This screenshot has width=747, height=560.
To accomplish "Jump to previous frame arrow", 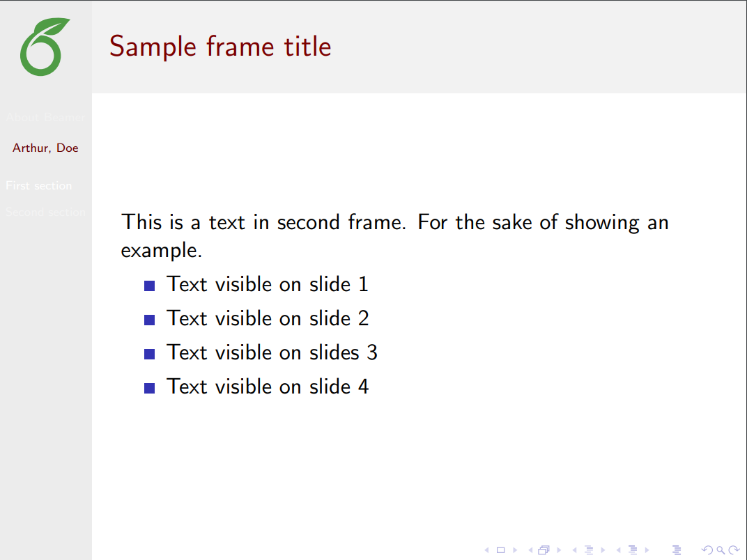I will click(530, 550).
